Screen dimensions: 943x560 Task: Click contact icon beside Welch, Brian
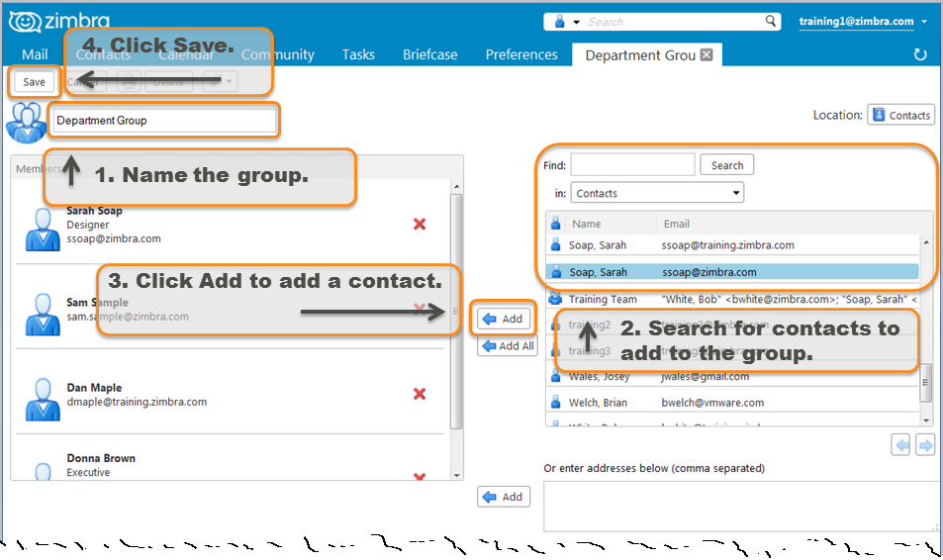(556, 403)
